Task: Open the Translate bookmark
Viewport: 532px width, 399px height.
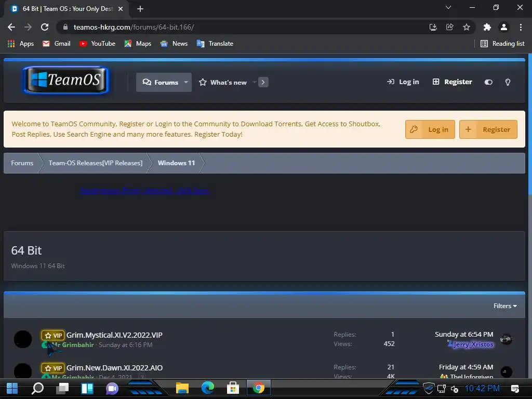Action: point(215,44)
